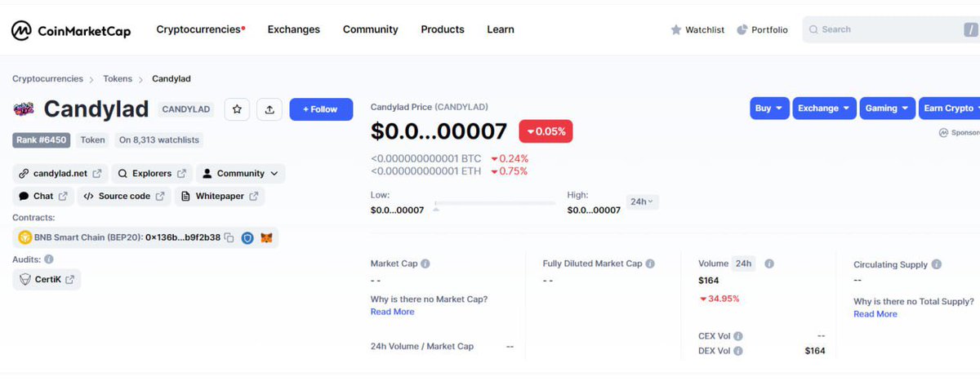Change the 24h Low/High range dropdown

(643, 202)
